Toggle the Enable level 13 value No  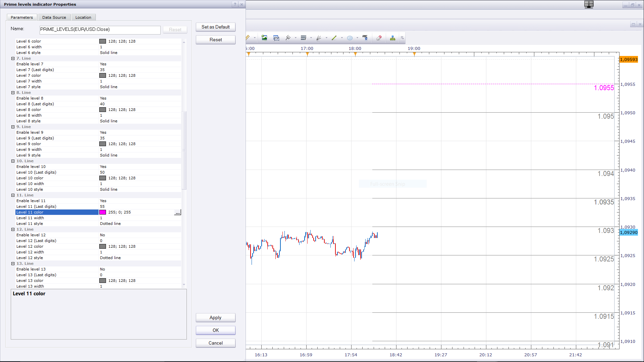coord(102,269)
